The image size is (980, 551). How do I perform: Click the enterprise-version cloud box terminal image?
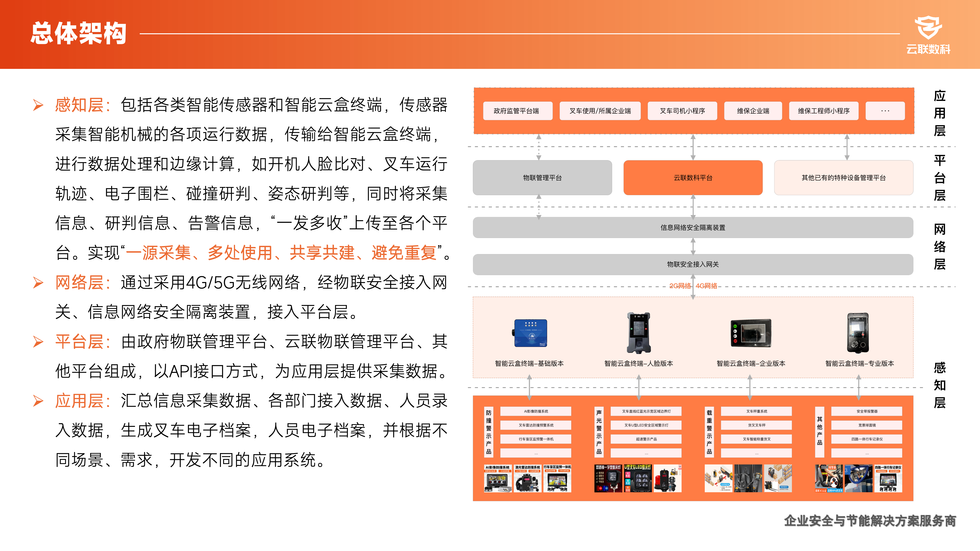[751, 333]
